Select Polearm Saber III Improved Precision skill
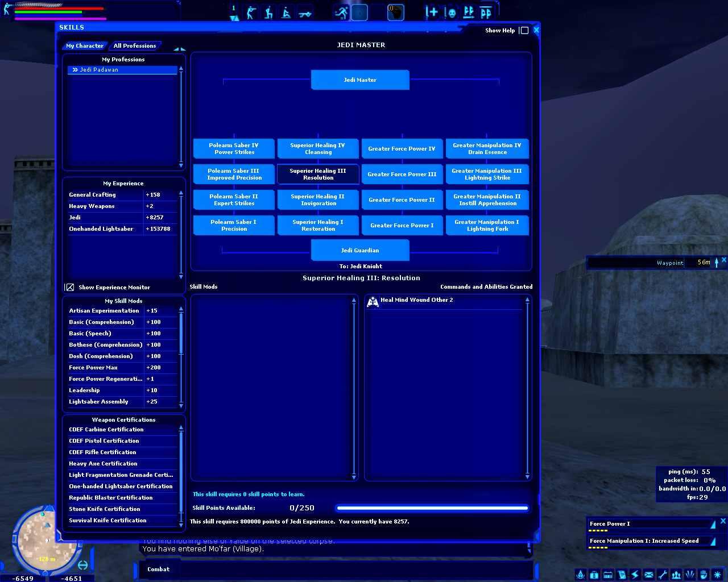The image size is (728, 582). point(234,174)
